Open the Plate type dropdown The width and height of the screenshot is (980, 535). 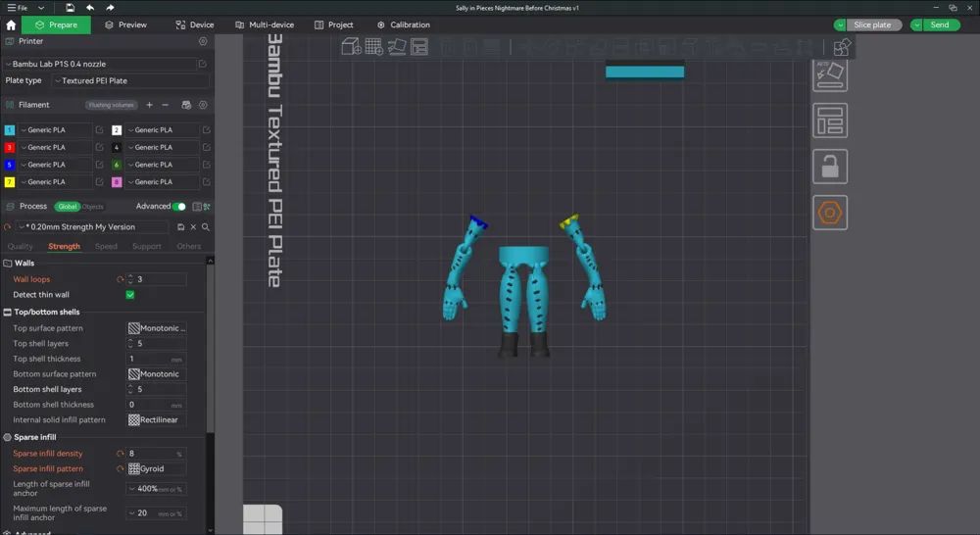pyautogui.click(x=130, y=80)
